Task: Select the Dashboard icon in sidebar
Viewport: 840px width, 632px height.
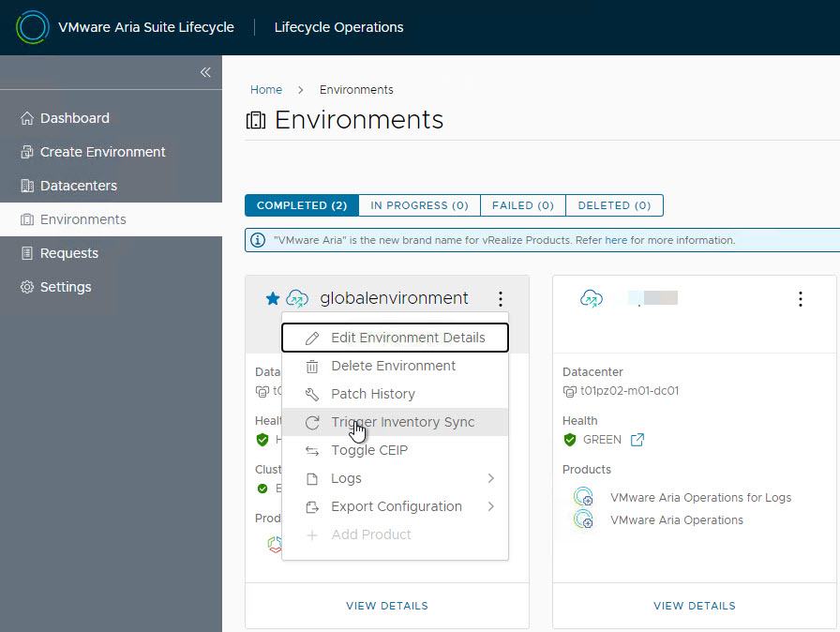Action: pos(28,117)
